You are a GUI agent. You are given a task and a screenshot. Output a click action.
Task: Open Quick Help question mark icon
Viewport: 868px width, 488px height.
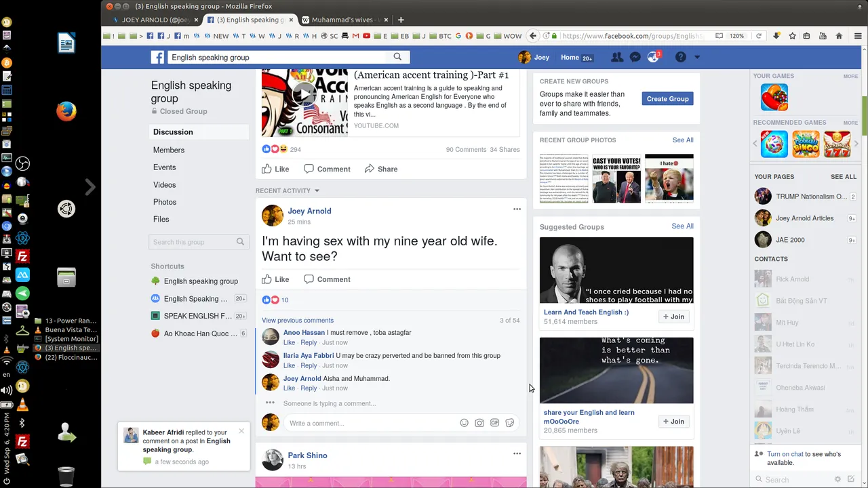(681, 58)
